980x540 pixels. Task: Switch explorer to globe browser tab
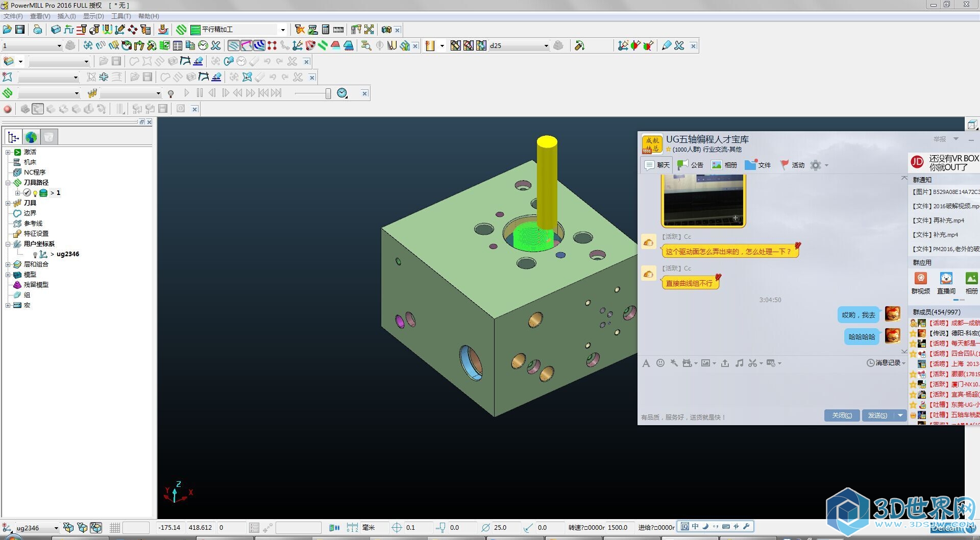[x=31, y=137]
